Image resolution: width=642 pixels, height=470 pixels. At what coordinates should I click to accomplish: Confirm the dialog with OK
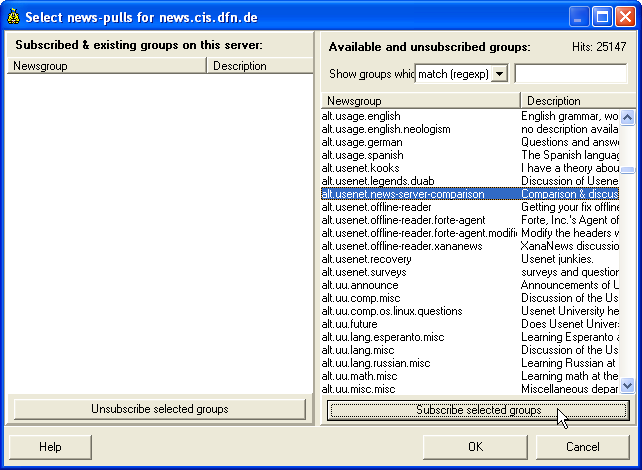[x=475, y=447]
